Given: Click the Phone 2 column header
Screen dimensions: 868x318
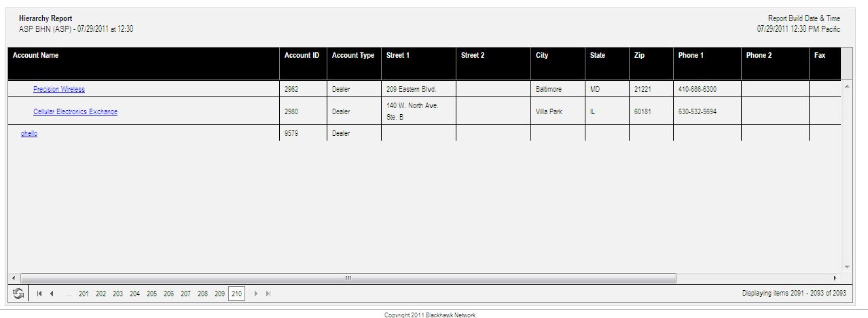Looking at the screenshot, I should [x=775, y=63].
